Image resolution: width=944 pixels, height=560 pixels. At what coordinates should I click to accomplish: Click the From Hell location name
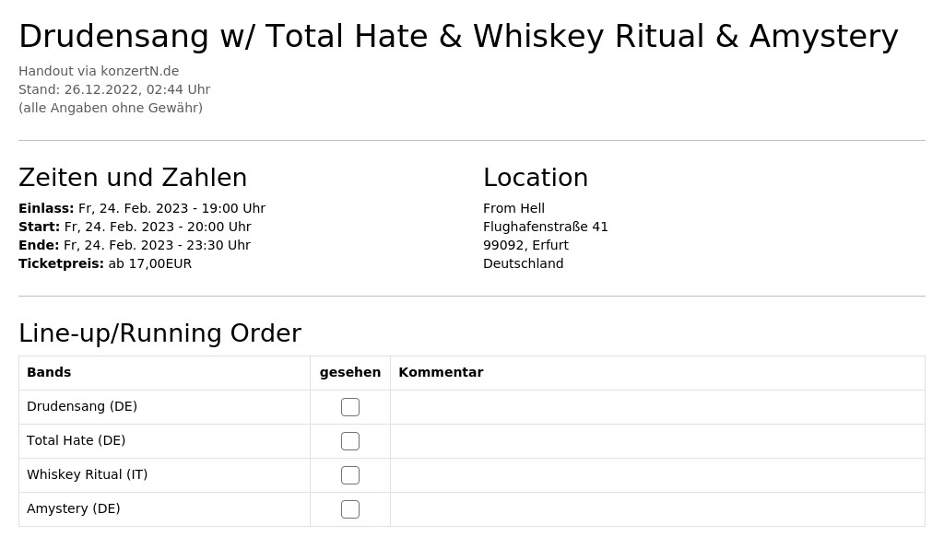(513, 208)
